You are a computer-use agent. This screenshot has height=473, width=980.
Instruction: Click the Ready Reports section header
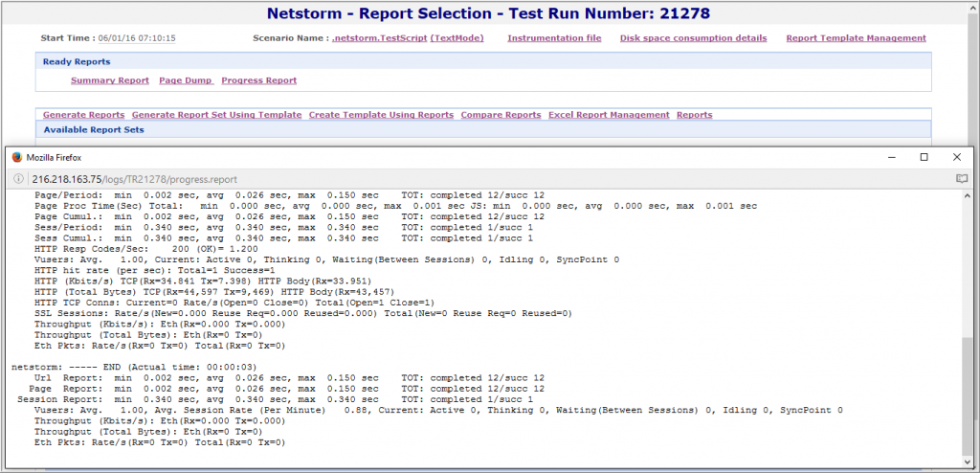(x=483, y=61)
